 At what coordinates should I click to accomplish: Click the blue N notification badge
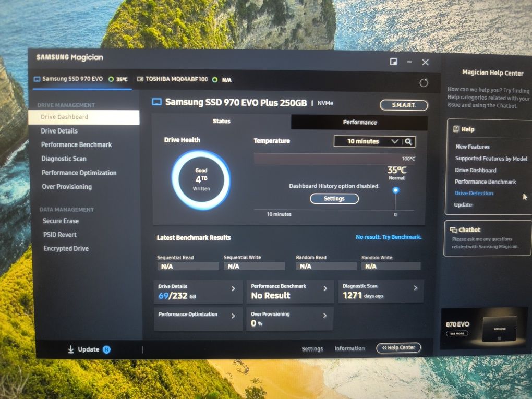106,349
